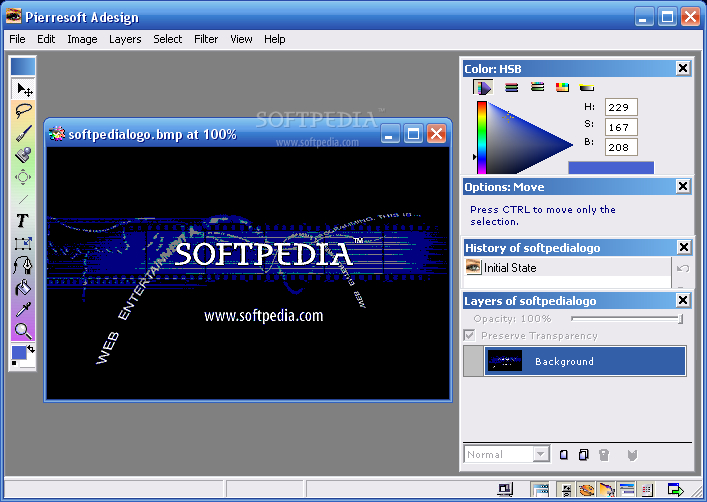Click the blue color preview bar in the Color panel
Image resolution: width=707 pixels, height=502 pixels.
point(611,168)
